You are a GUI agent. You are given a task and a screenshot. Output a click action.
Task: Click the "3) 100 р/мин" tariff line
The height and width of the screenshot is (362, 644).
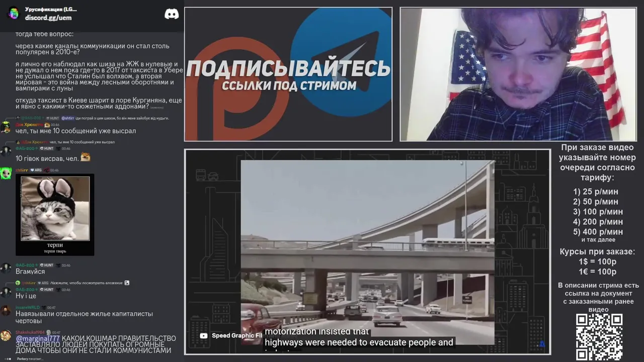598,212
